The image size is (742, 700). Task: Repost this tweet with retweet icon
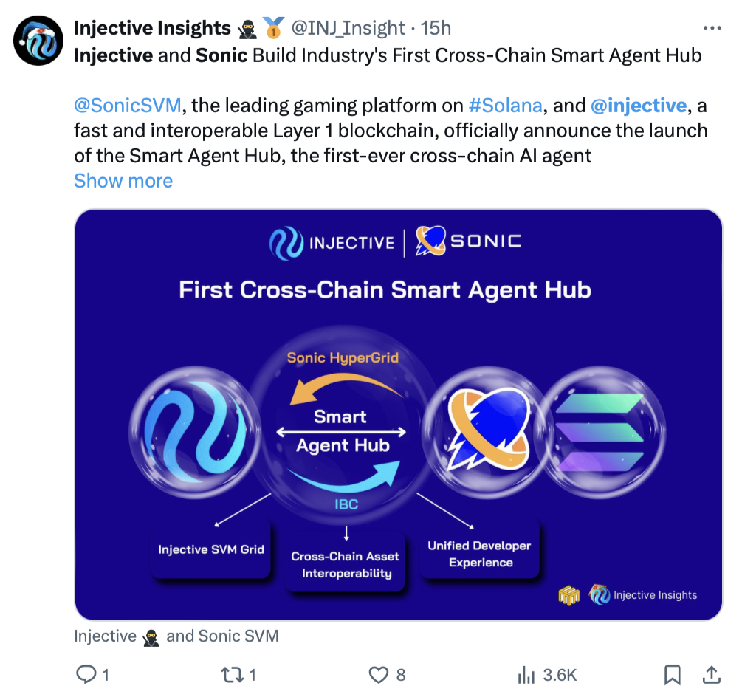coord(233,674)
